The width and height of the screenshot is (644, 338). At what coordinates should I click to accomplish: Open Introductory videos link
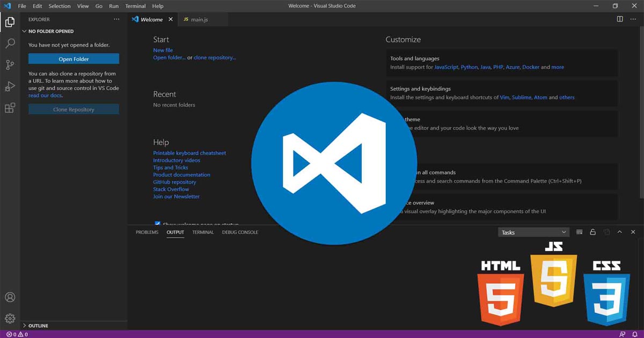[177, 160]
